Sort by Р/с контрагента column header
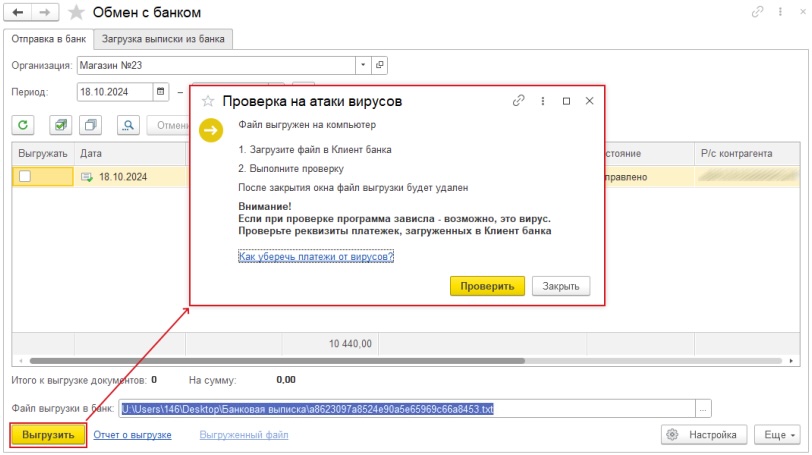Viewport: 812px width, 455px height. (x=747, y=153)
